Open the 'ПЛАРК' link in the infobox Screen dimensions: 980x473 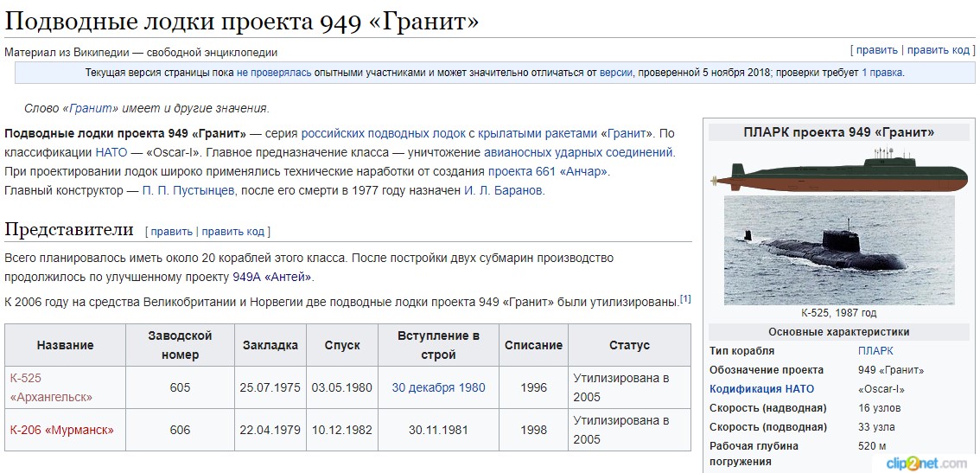[x=875, y=351]
